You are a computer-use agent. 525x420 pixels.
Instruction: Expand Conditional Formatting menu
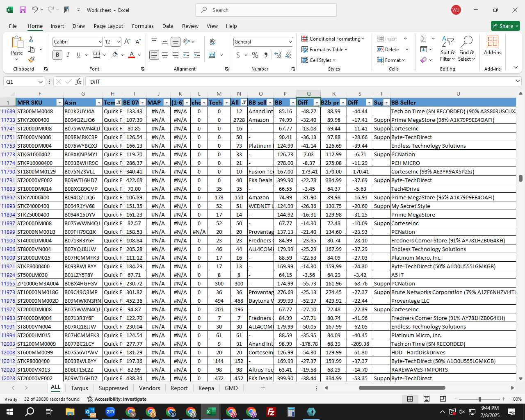pos(333,39)
